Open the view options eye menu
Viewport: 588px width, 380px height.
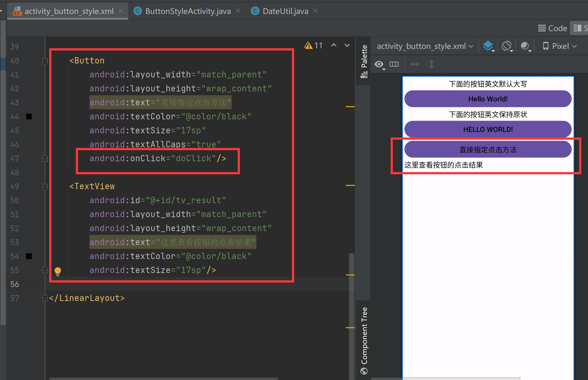(380, 64)
